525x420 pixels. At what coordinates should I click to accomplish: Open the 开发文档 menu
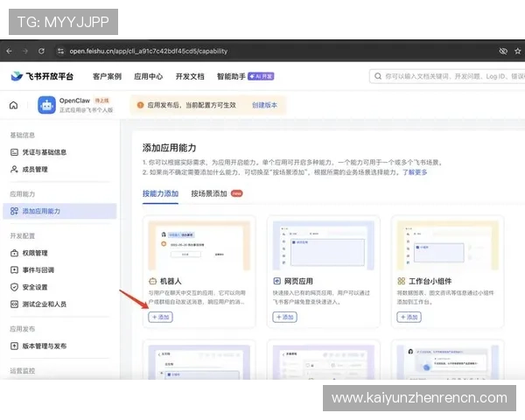(190, 76)
